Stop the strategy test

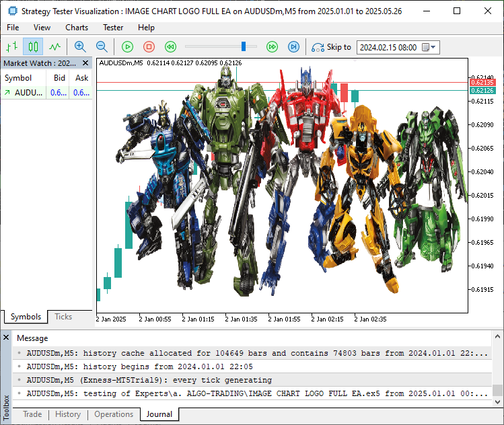[149, 47]
